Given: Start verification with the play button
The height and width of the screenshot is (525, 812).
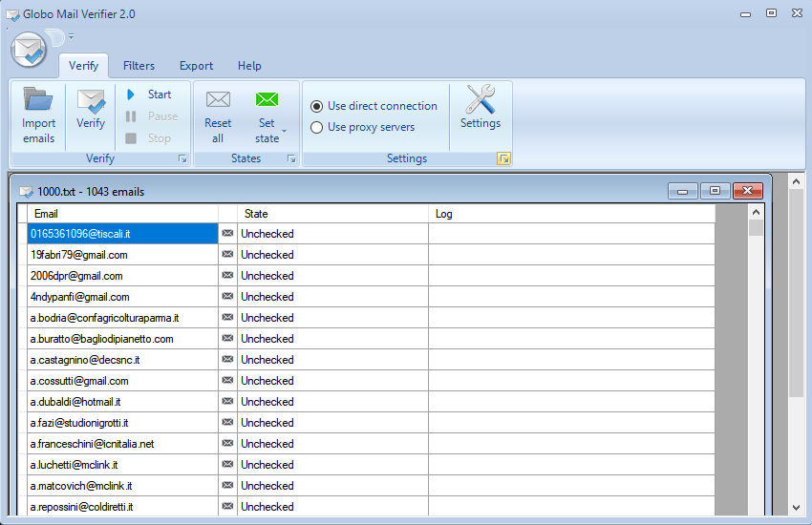Looking at the screenshot, I should pos(131,94).
